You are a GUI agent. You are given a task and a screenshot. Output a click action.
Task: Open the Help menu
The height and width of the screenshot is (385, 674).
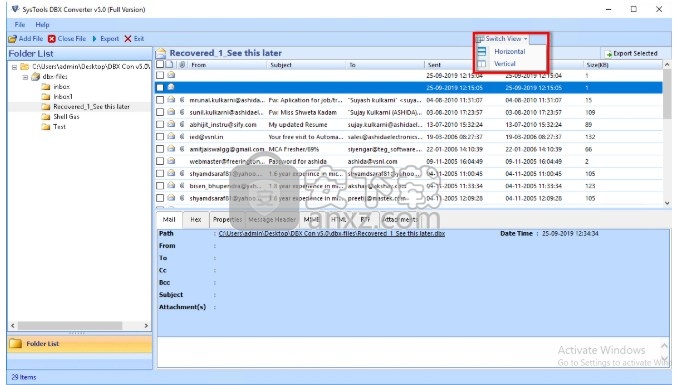point(42,24)
